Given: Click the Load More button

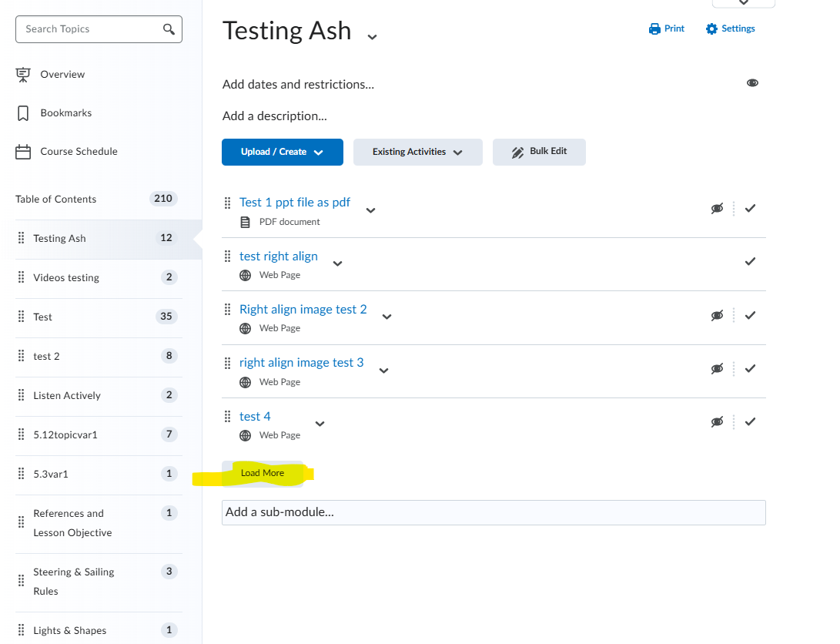Looking at the screenshot, I should [x=263, y=473].
